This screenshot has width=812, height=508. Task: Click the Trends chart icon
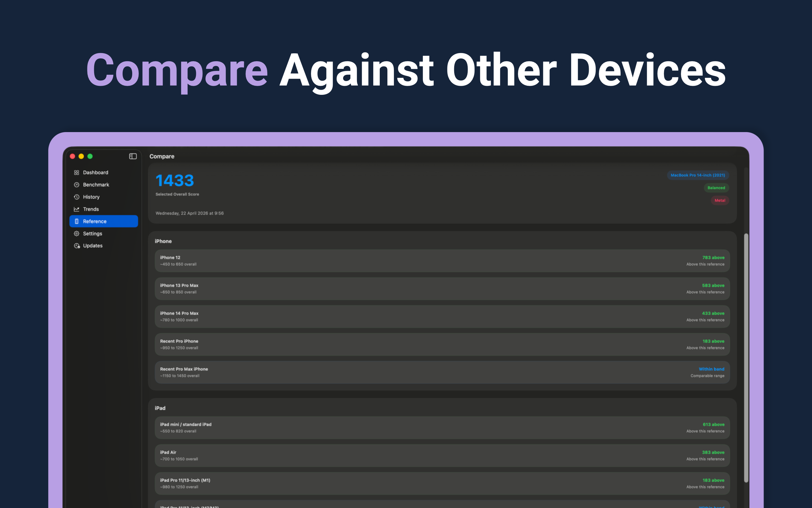(x=76, y=209)
